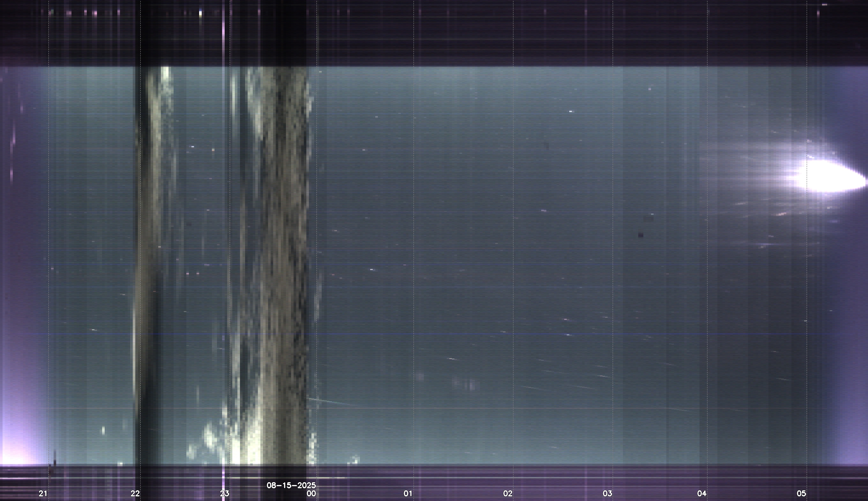The image size is (868, 501).
Task: Select the 23 hour tick label
Action: point(224,493)
